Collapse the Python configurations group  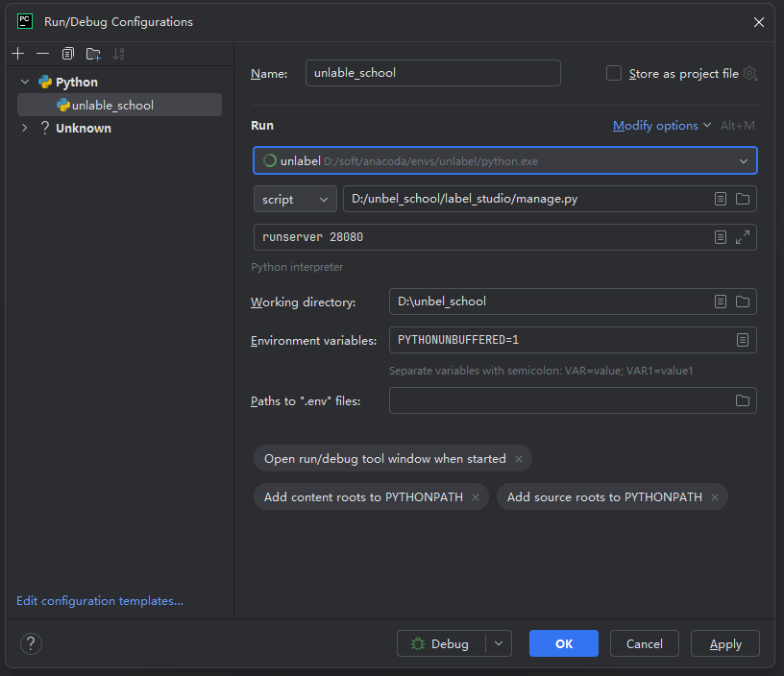tap(25, 82)
